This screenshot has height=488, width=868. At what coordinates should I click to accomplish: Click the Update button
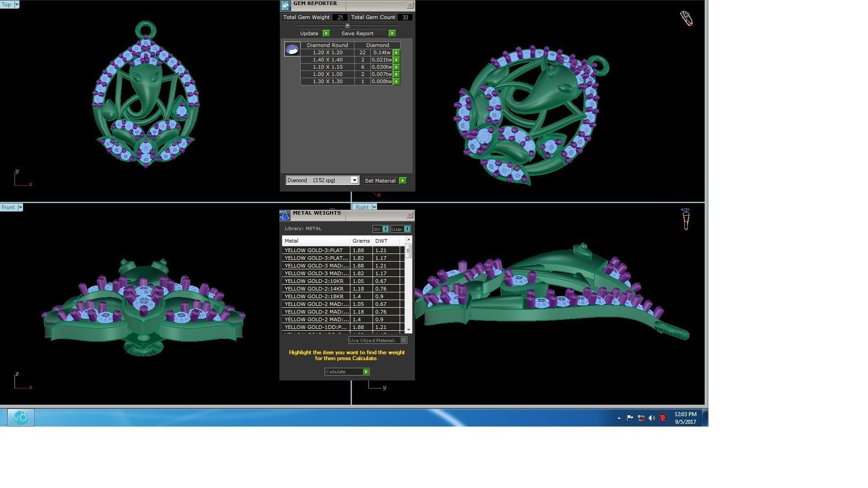pos(314,33)
